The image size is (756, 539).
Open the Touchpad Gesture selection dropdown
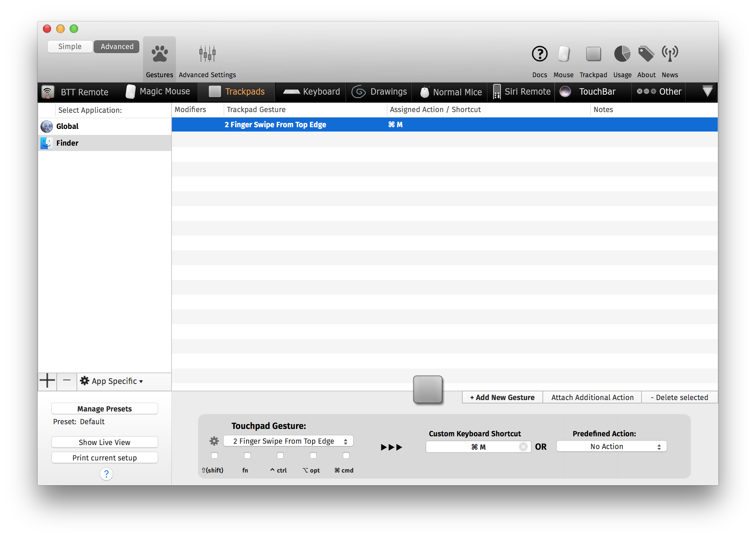coord(288,441)
